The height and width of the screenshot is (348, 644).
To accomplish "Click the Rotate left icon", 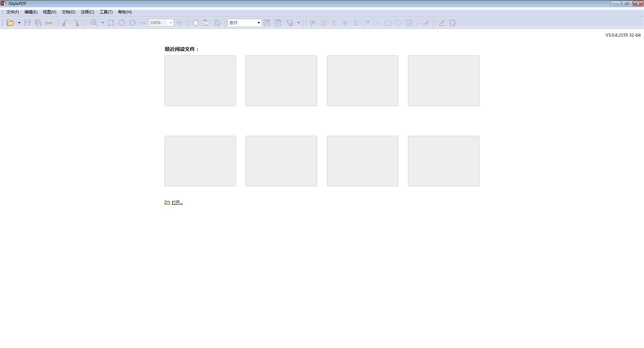I will (65, 23).
